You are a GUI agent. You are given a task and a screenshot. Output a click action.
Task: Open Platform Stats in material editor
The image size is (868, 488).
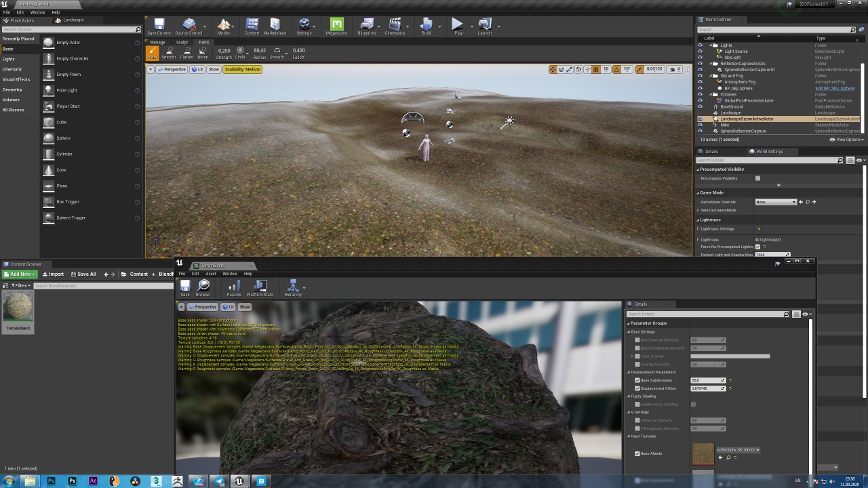pos(260,288)
